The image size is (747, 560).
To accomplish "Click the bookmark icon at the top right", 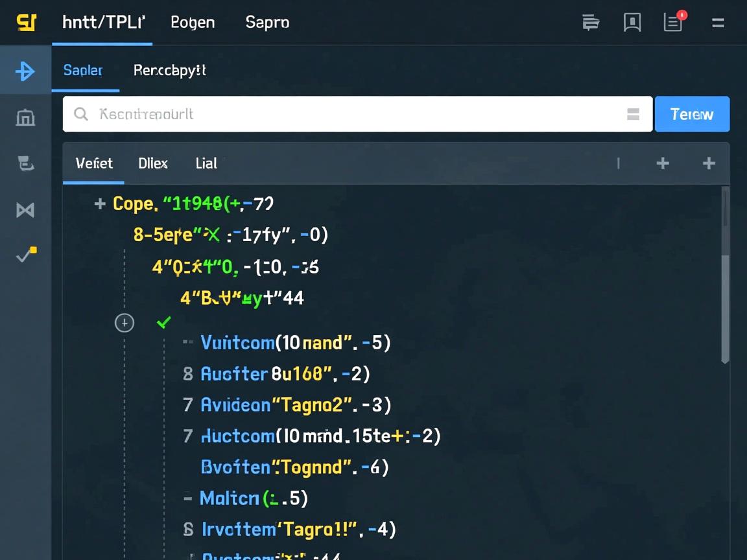I will click(x=632, y=22).
